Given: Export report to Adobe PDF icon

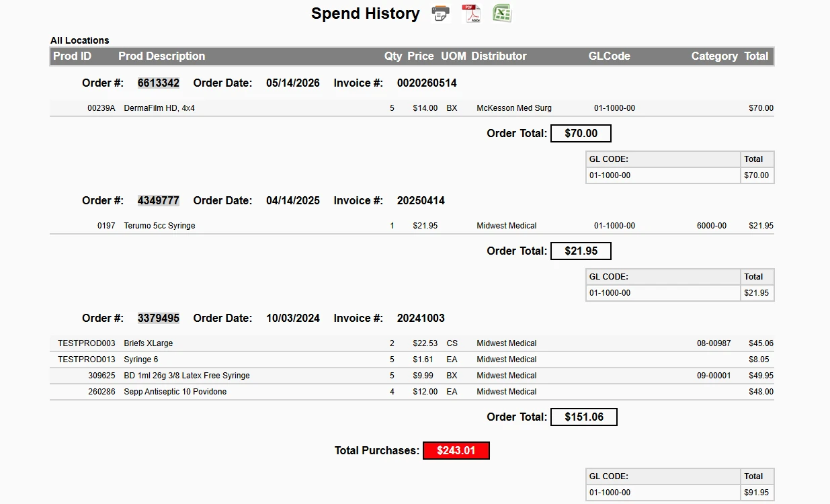Looking at the screenshot, I should (x=471, y=13).
